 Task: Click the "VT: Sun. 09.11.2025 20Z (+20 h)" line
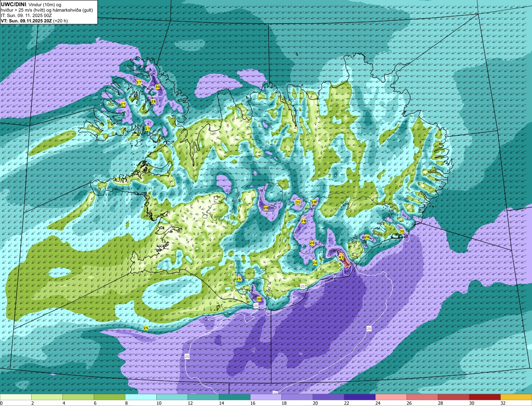[x=34, y=20]
